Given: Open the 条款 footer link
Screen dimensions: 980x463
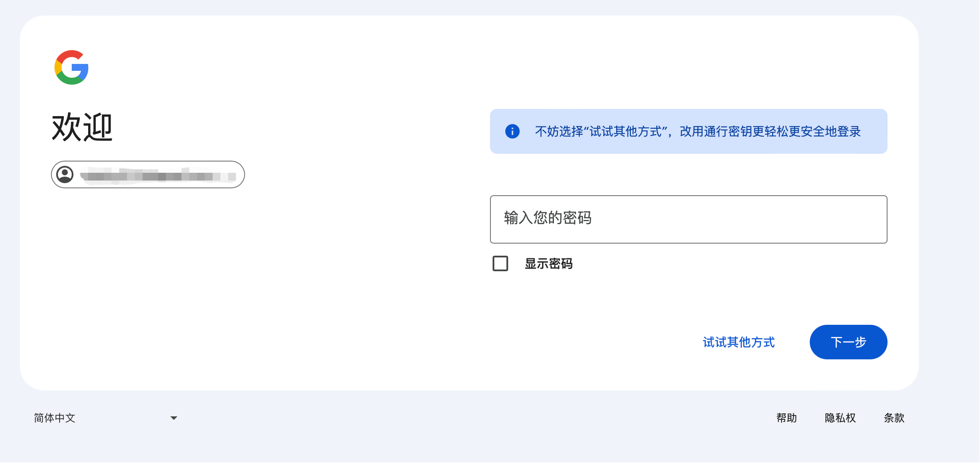Looking at the screenshot, I should click(x=894, y=418).
